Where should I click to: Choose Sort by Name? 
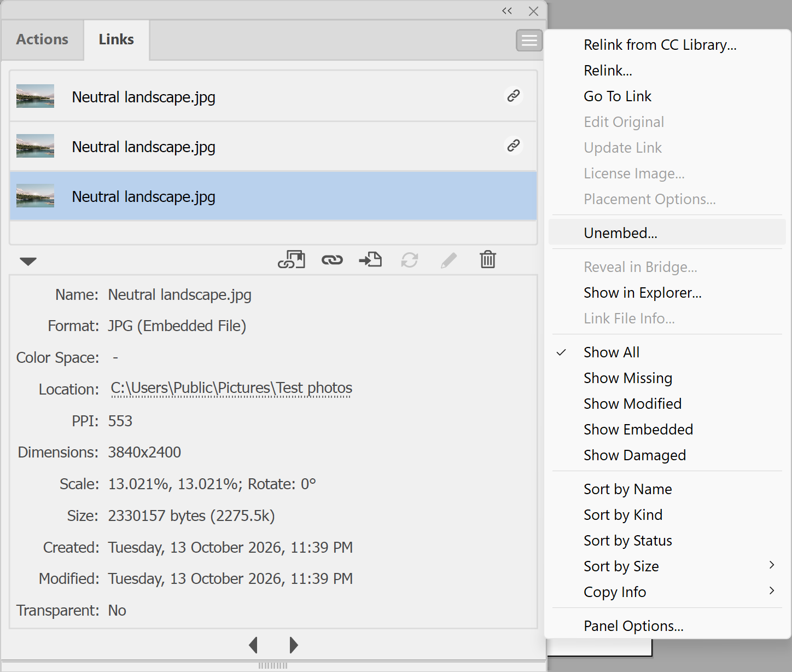coord(667,489)
